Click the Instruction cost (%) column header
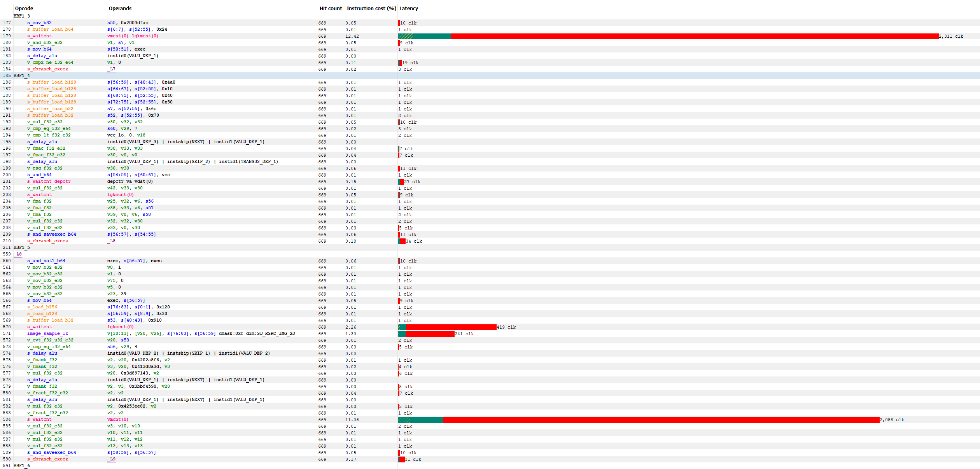Image resolution: width=980 pixels, height=469 pixels. 371,8
